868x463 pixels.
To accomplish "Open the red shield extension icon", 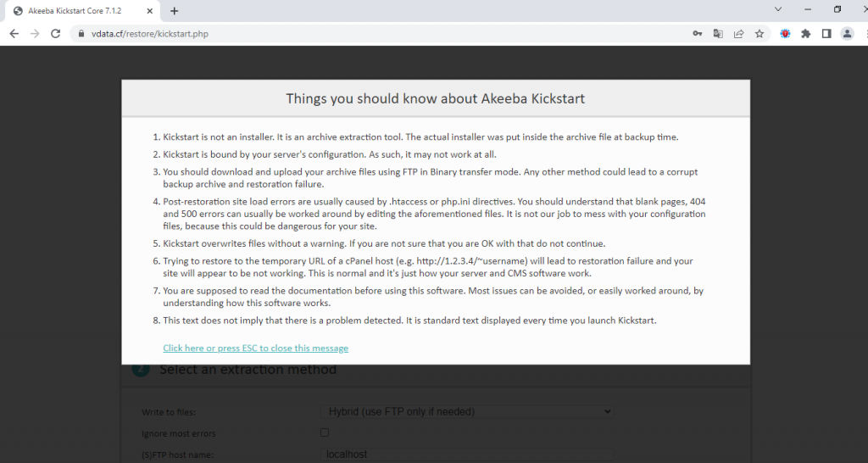I will point(786,34).
